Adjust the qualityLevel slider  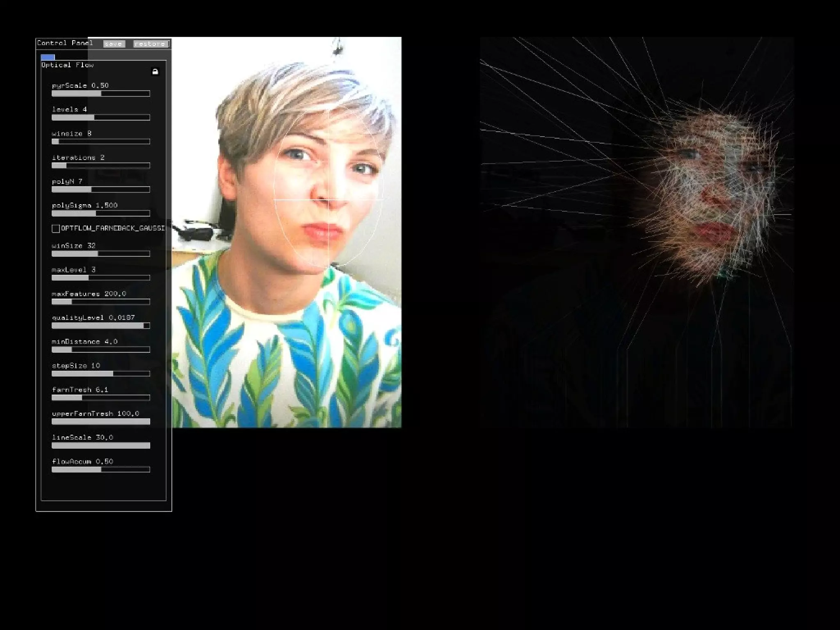100,326
